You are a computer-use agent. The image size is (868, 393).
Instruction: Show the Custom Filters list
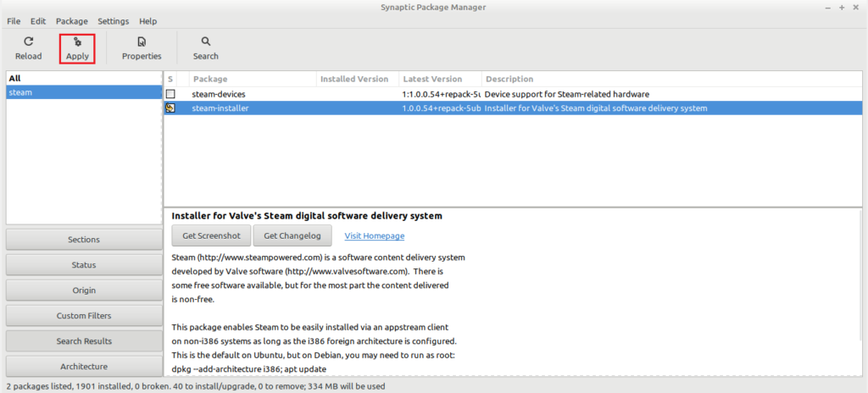coord(84,316)
